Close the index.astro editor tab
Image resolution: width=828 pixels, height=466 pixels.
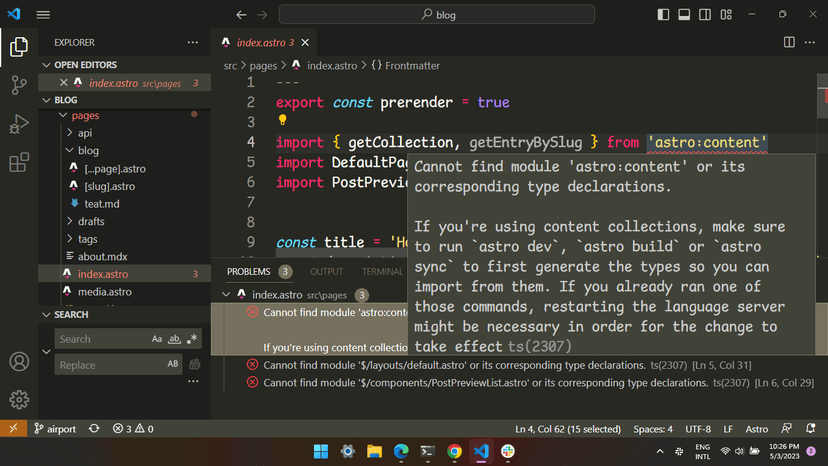pyautogui.click(x=305, y=43)
